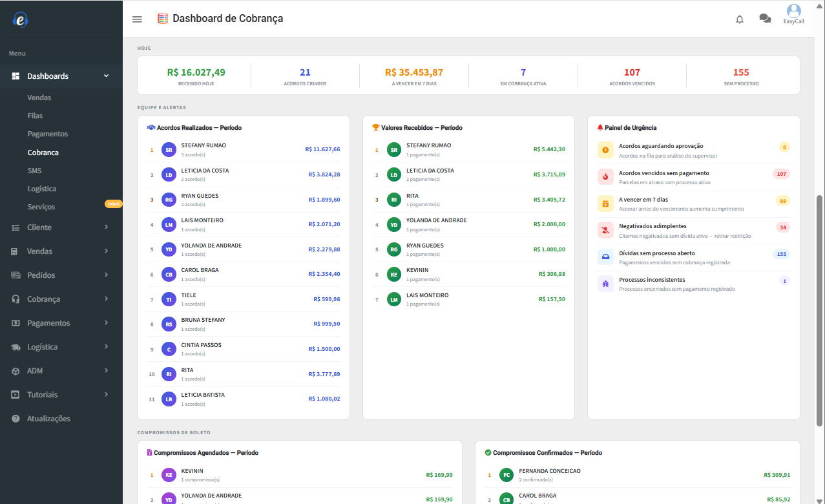Open the Filas dashboard submenu item

pos(35,116)
